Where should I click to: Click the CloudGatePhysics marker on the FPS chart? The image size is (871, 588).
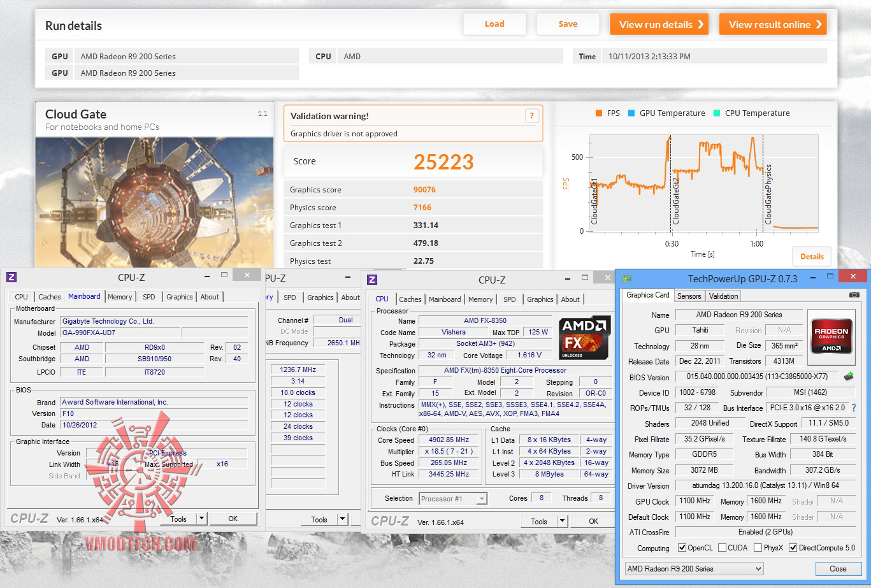pos(768,194)
